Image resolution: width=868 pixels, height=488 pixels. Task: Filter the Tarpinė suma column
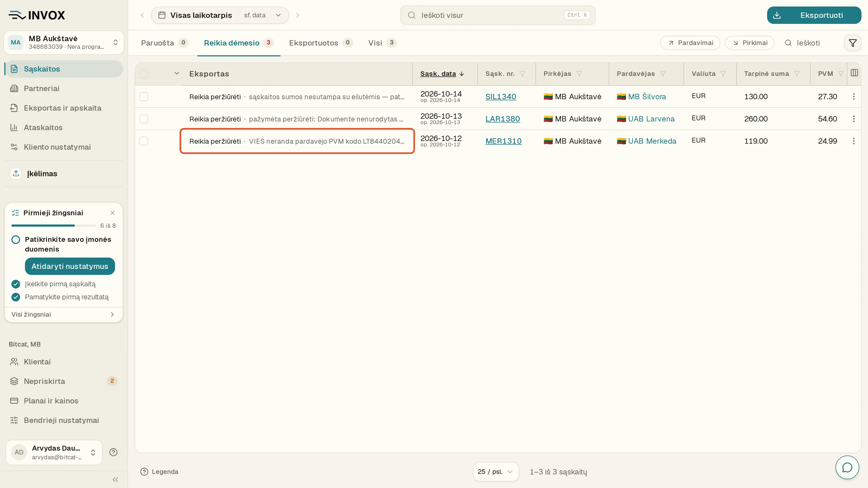pos(797,74)
